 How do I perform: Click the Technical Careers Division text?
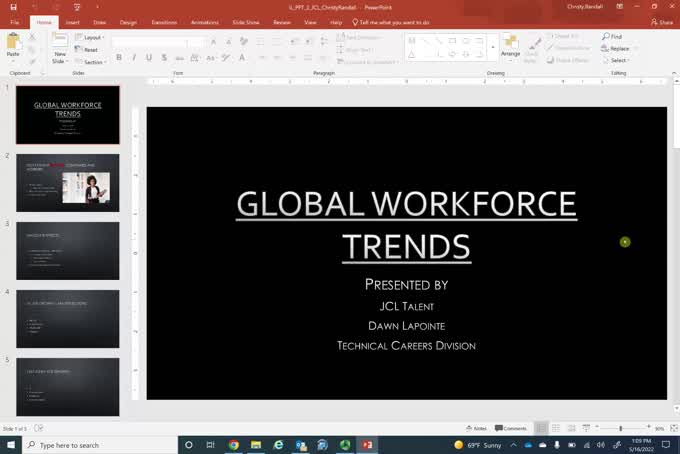tap(406, 346)
